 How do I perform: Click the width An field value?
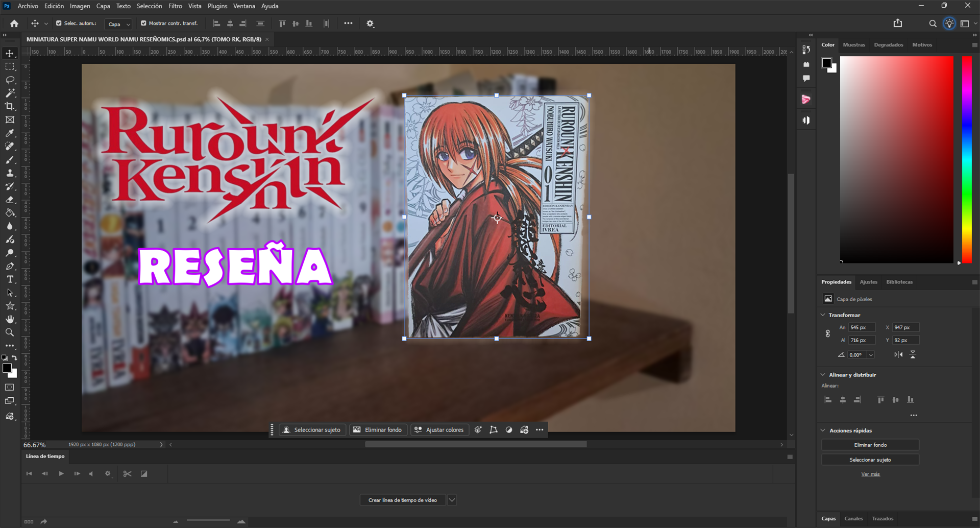[862, 328]
